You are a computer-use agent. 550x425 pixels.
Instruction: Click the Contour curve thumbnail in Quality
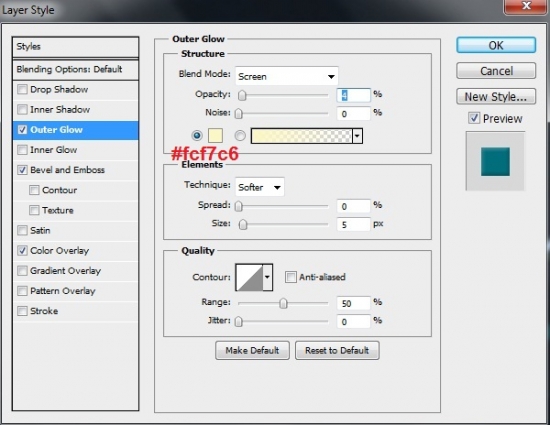(x=249, y=277)
